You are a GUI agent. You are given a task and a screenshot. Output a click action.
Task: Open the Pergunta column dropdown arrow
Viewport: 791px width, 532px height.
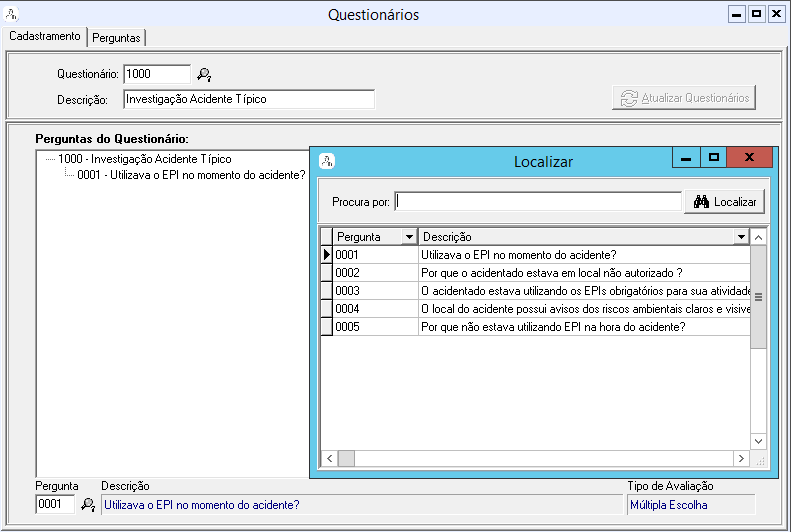[x=408, y=237]
